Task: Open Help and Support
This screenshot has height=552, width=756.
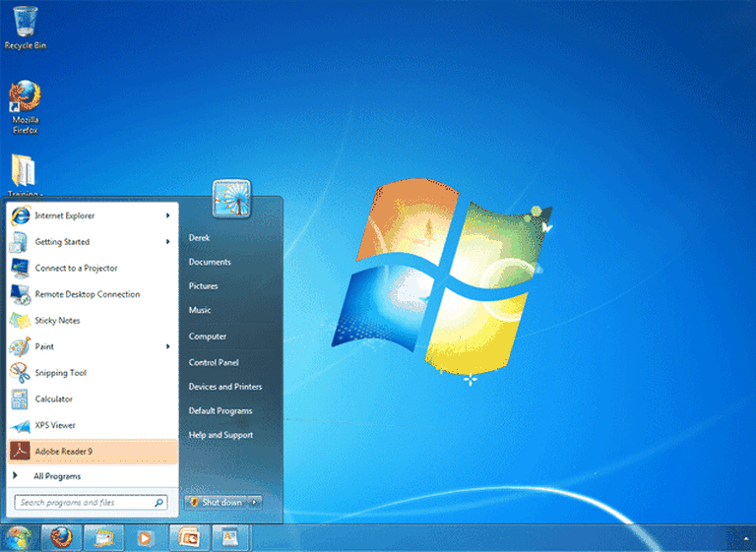Action: coord(220,435)
